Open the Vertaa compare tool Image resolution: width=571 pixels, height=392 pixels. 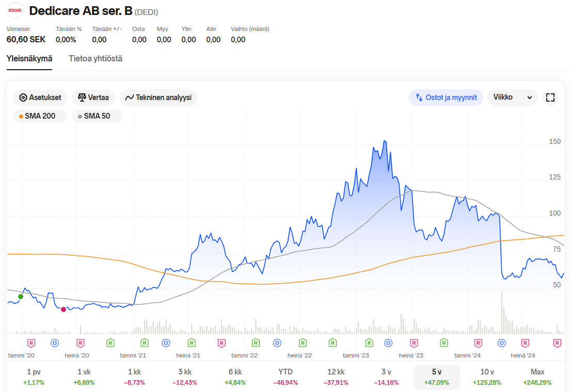[93, 97]
